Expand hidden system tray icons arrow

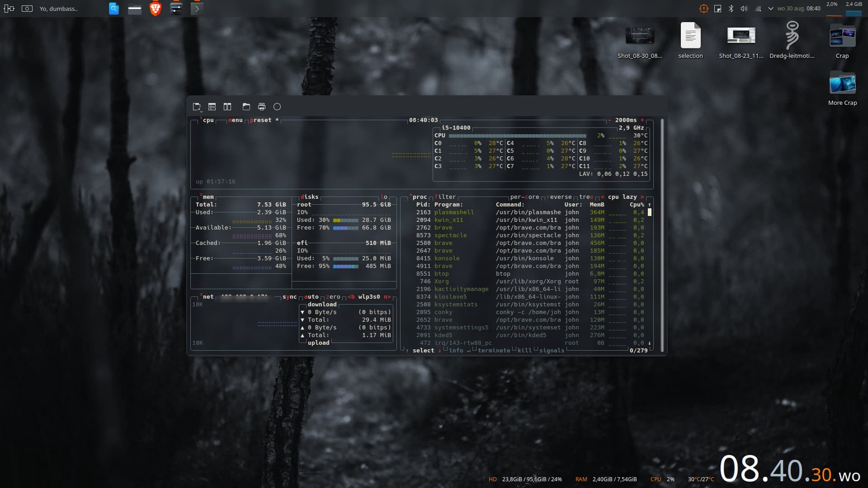[x=770, y=9]
